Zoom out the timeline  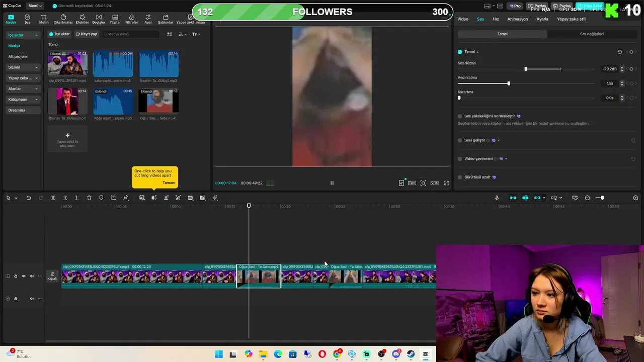tap(587, 198)
